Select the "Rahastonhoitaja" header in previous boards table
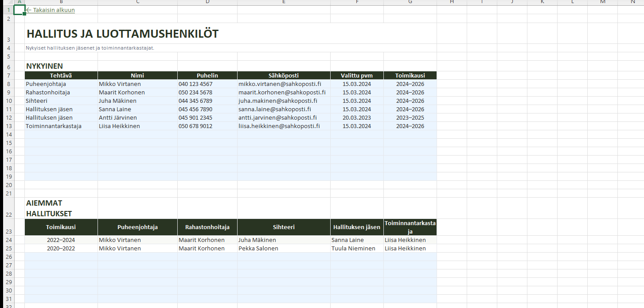Image resolution: width=644 pixels, height=308 pixels. (207, 227)
